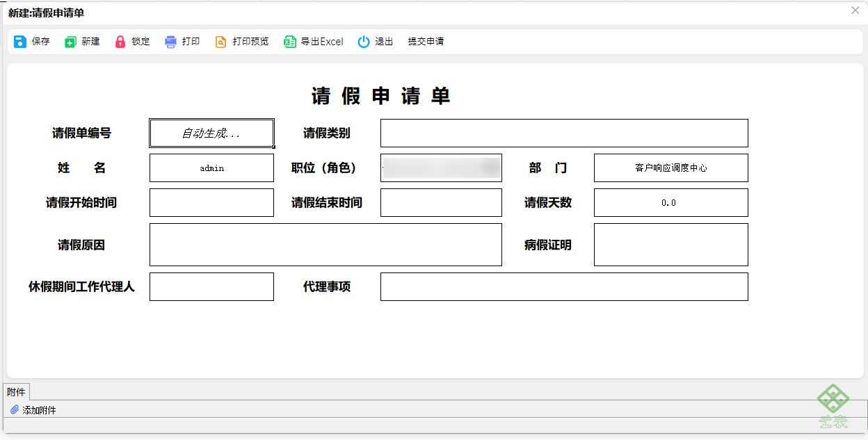Screen dimensions: 868x440
Task: Click the 打印 toolbar label
Action: [191, 42]
